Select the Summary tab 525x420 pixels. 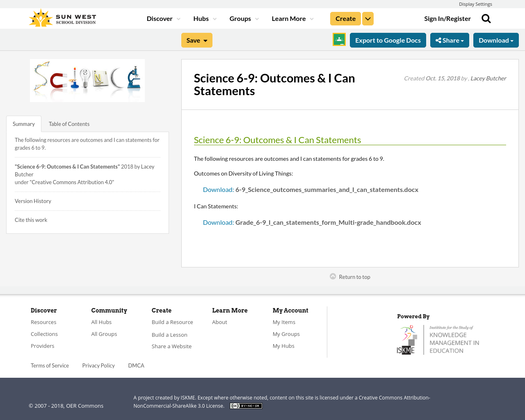click(x=23, y=123)
